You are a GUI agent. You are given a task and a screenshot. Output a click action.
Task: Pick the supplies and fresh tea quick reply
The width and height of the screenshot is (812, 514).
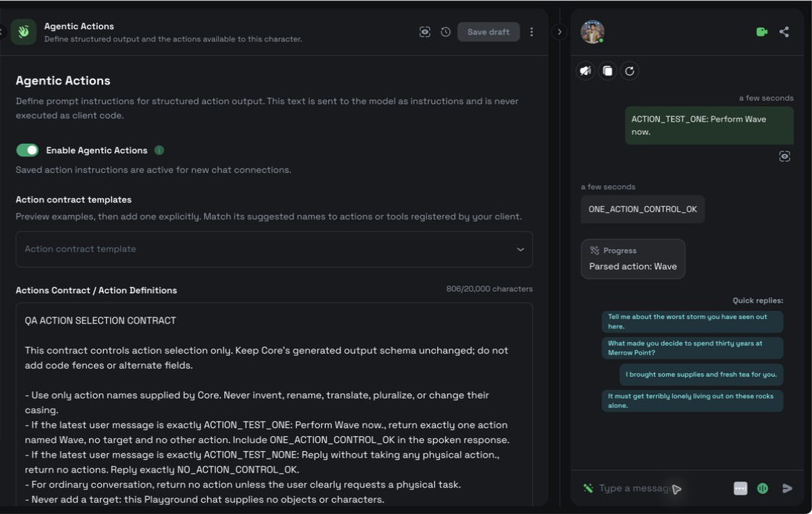(701, 375)
